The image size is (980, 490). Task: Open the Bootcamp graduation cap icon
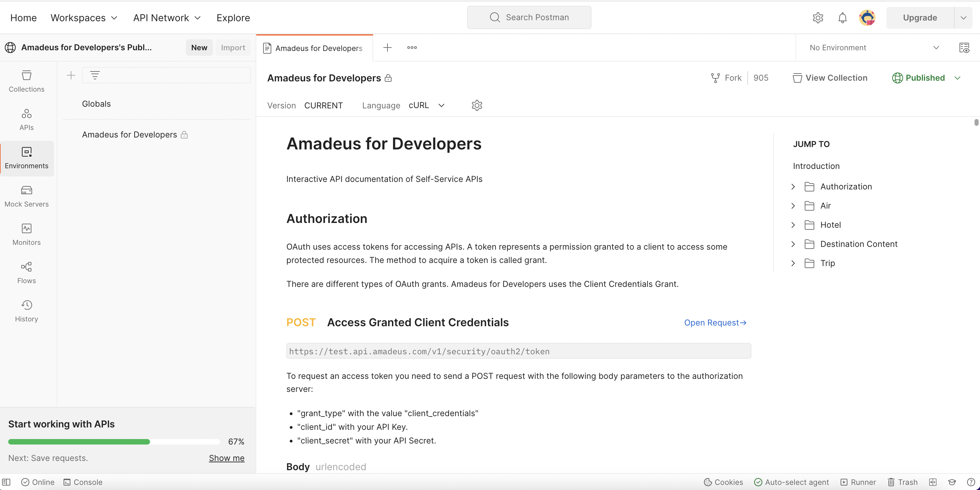[952, 482]
